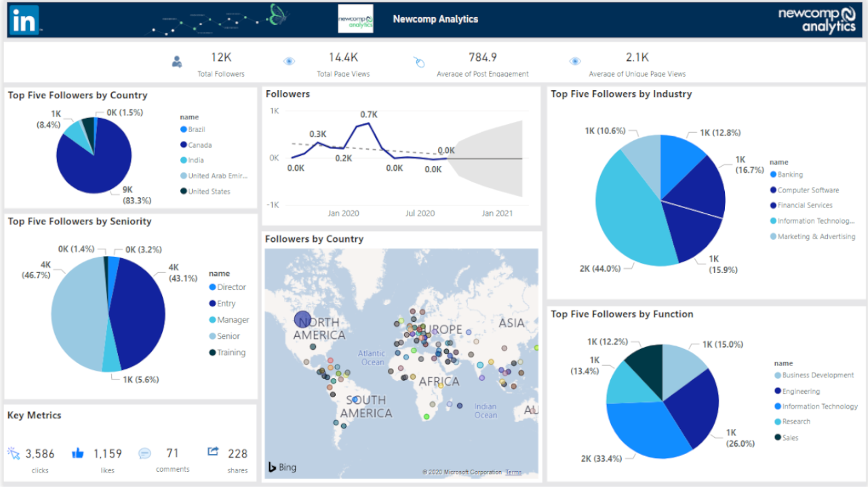Click the comments speech bubble icon

tap(144, 453)
